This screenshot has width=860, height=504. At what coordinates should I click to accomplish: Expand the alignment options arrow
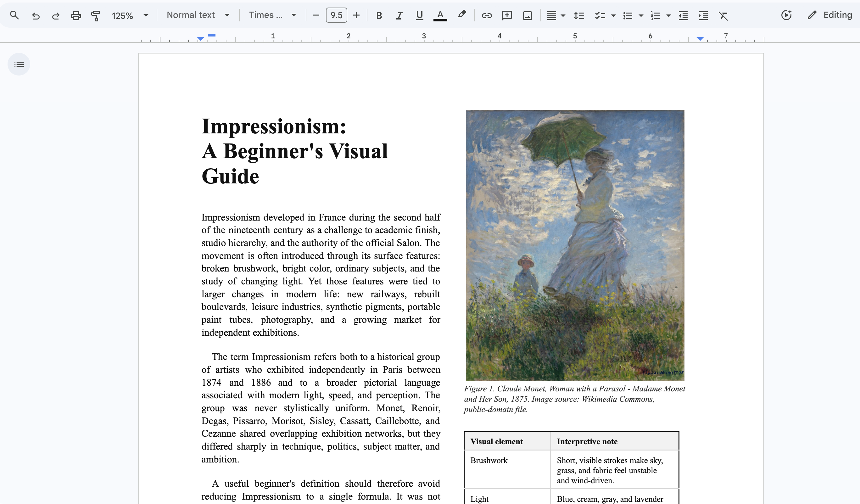coord(563,15)
